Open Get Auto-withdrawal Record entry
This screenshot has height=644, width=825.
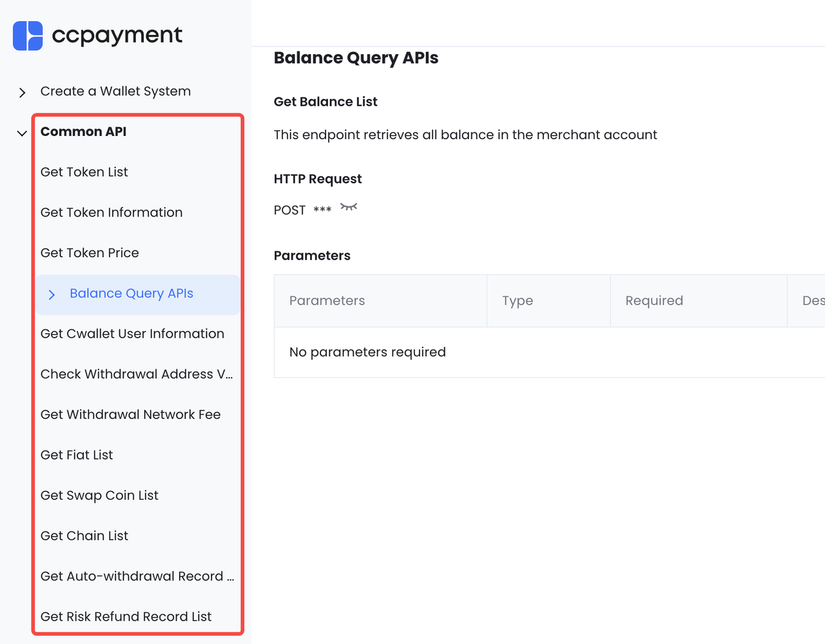[x=137, y=576]
